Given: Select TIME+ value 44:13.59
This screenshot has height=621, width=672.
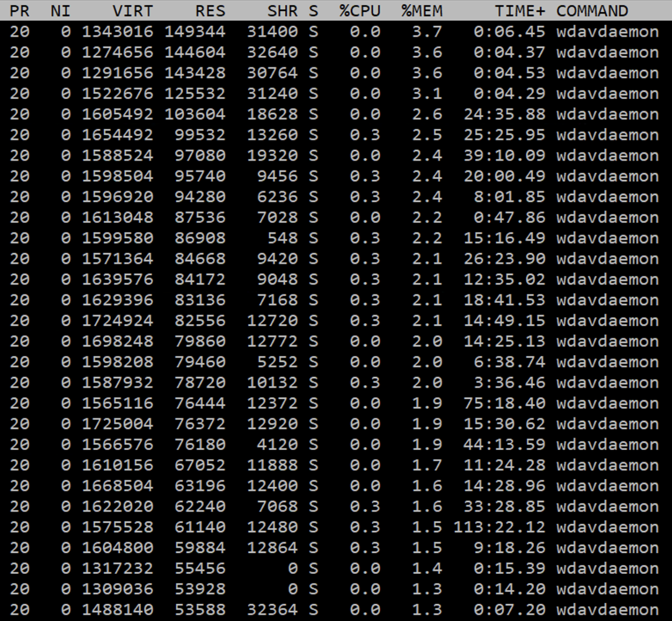Looking at the screenshot, I should [x=504, y=444].
